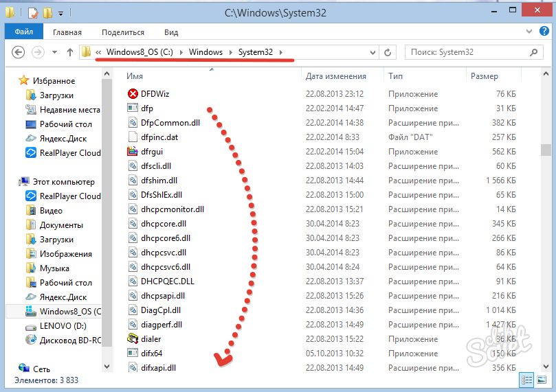Select the DFDWiz application icon
556x392 pixels.
click(x=133, y=94)
